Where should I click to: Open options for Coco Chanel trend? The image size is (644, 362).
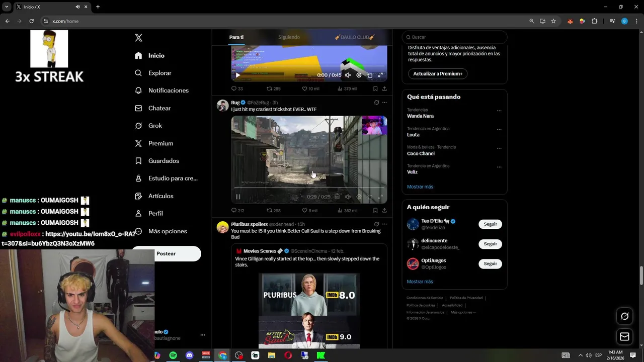[499, 148]
